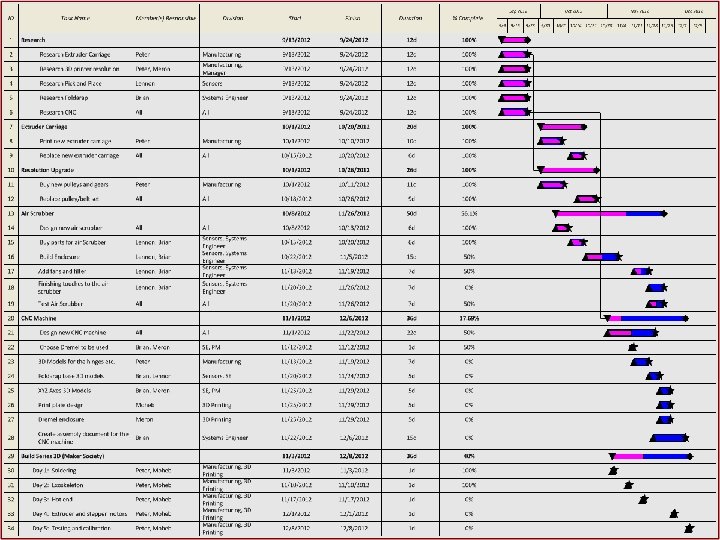
Task: Select the CNC Machine summary task
Action: click(x=39, y=318)
